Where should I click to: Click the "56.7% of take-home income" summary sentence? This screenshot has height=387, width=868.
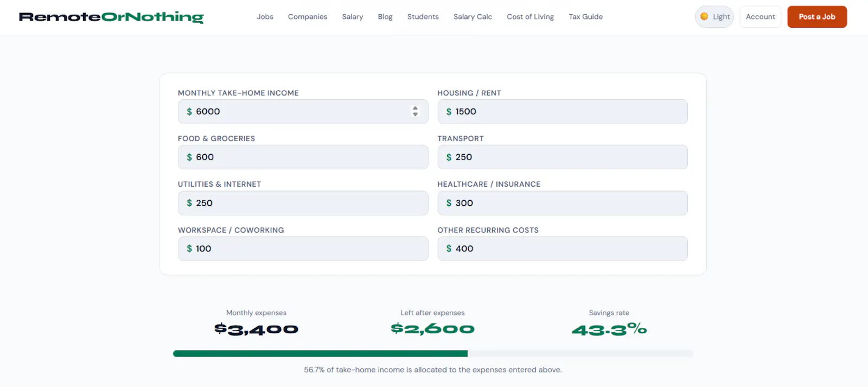point(433,370)
